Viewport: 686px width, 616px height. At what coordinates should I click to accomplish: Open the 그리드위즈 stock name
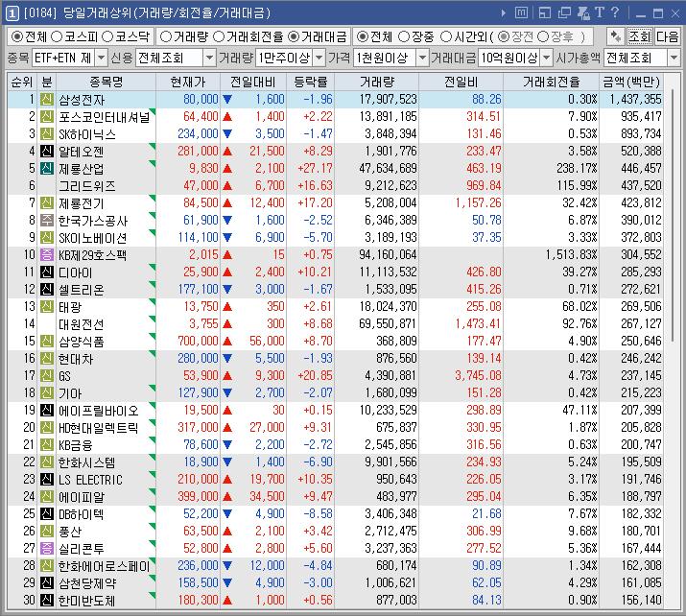pyautogui.click(x=87, y=186)
